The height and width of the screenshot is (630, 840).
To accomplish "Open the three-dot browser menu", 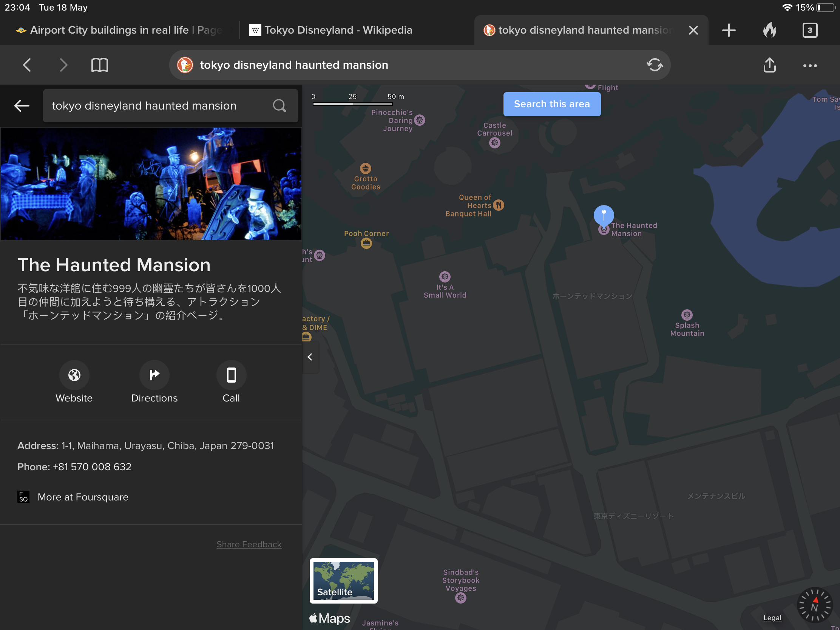I will 810,65.
